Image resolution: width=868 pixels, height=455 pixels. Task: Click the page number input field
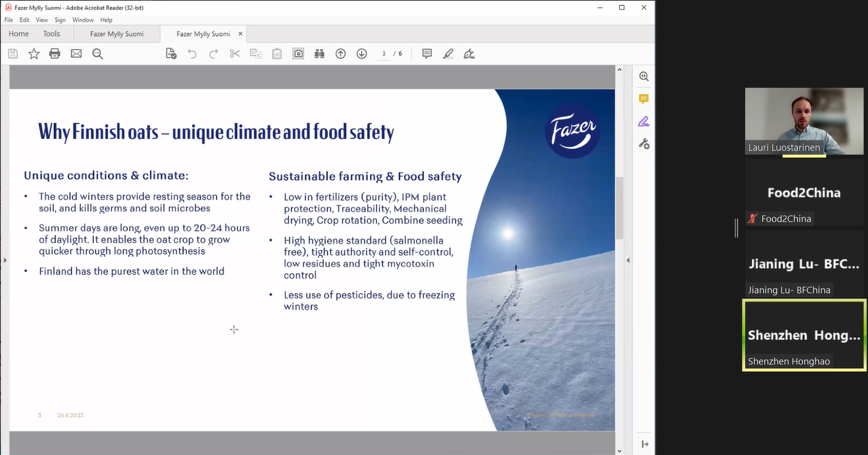[384, 54]
